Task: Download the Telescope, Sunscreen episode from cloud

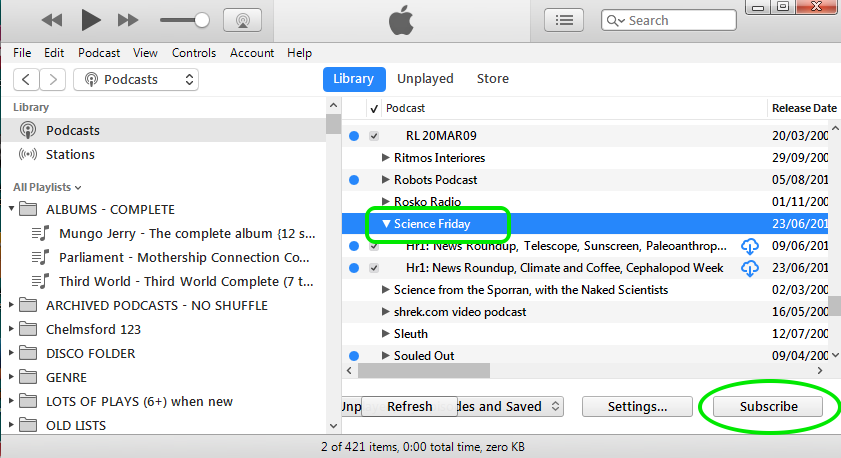Action: click(749, 246)
